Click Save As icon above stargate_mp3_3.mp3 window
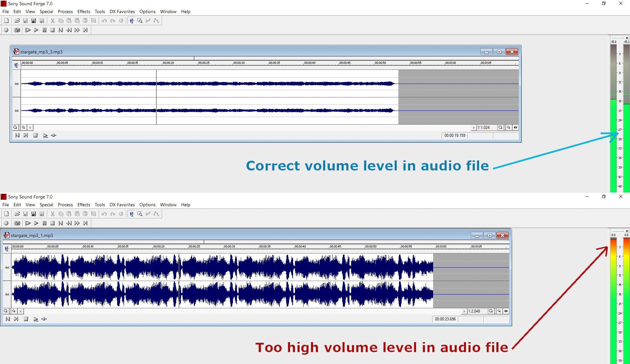 (x=33, y=21)
